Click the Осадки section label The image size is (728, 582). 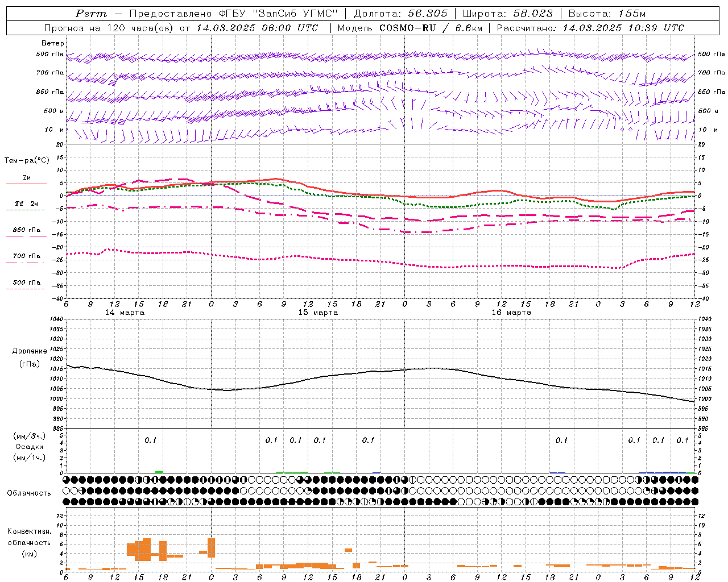30,447
